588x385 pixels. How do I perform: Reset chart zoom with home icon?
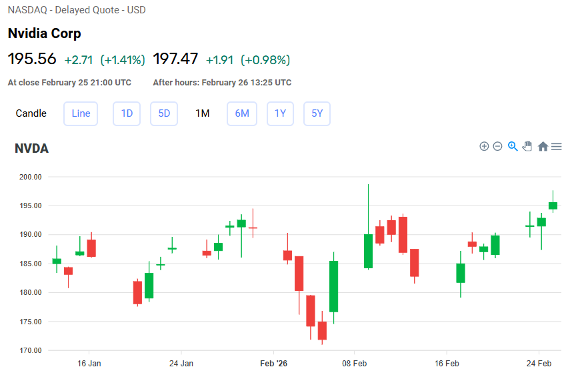pyautogui.click(x=543, y=146)
